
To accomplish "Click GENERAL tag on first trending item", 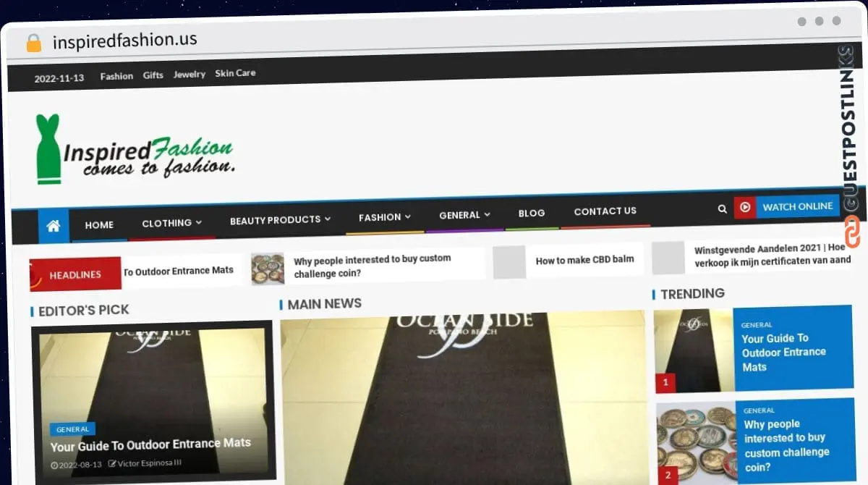I will pos(757,325).
